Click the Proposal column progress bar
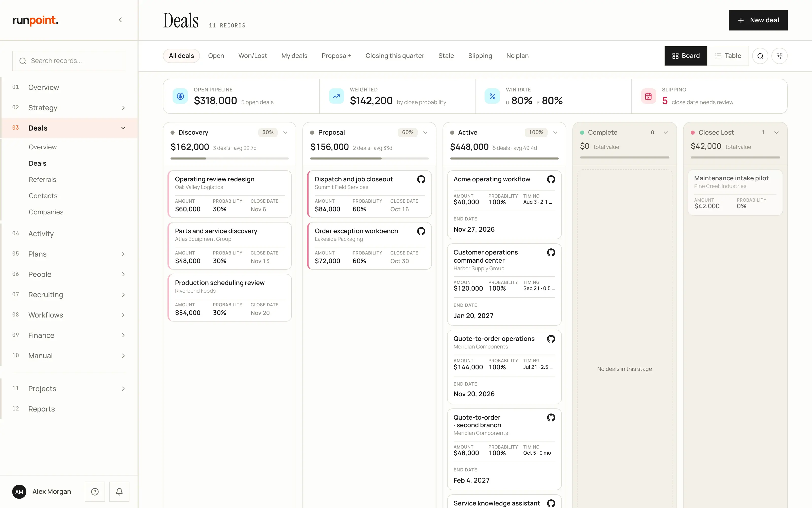This screenshot has height=508, width=812. tap(369, 158)
